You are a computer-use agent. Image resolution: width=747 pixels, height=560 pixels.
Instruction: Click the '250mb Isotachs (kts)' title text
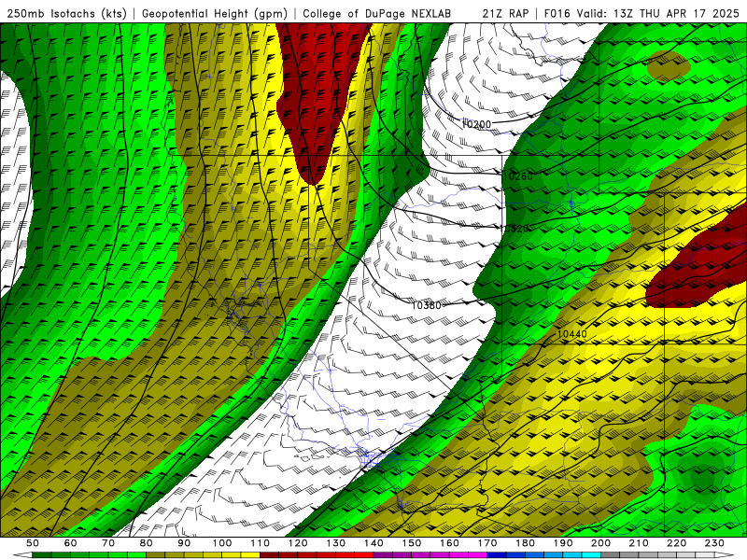66,13
